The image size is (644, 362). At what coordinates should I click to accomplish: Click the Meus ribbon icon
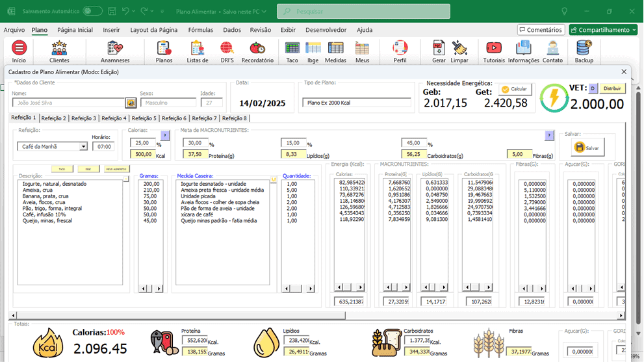pos(362,52)
